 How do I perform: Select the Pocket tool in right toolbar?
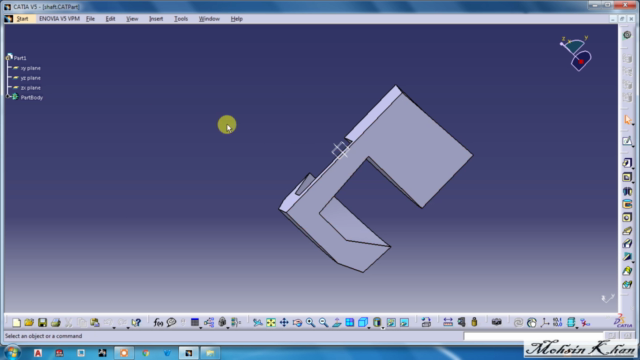pyautogui.click(x=627, y=177)
